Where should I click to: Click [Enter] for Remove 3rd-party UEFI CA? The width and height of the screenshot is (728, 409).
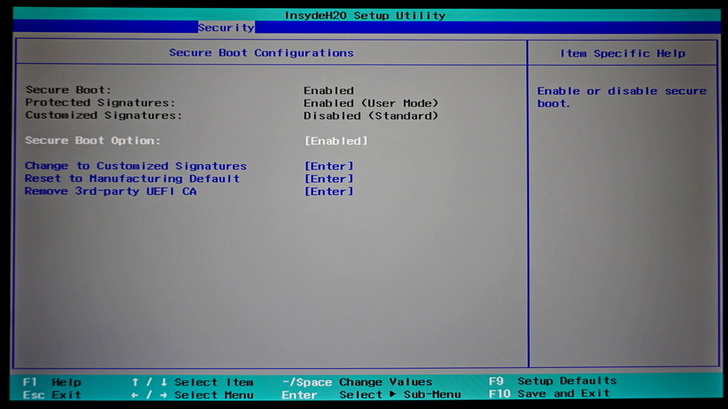(328, 191)
